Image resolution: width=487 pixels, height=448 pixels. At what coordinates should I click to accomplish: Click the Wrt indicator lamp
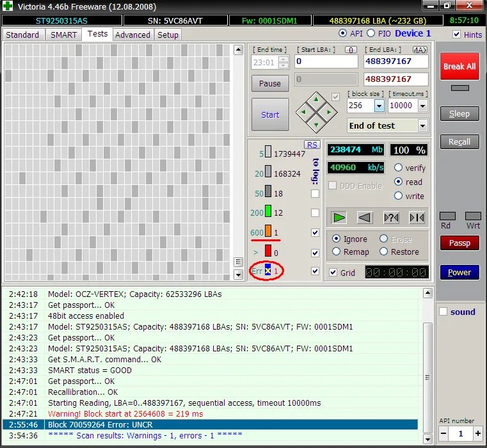pos(473,216)
